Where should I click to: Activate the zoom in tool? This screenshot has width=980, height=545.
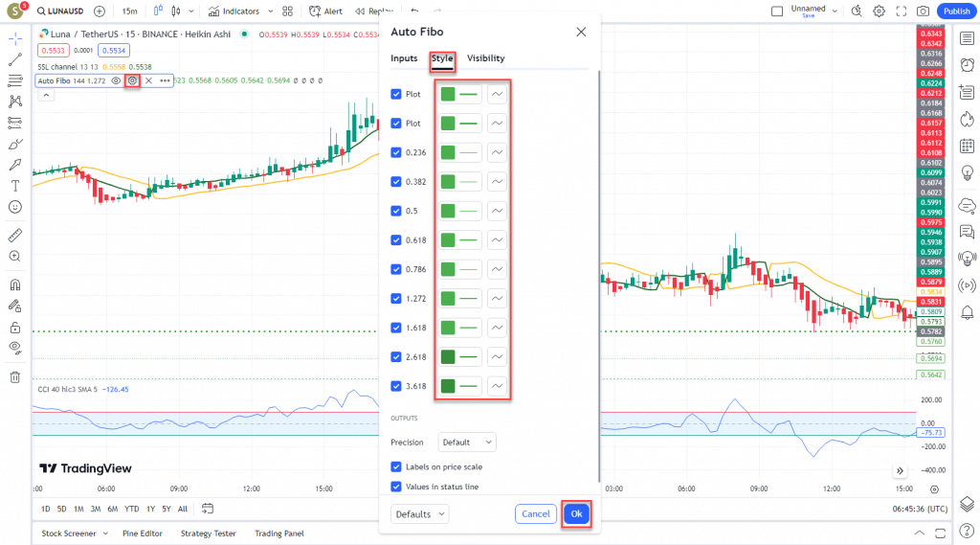[x=15, y=256]
